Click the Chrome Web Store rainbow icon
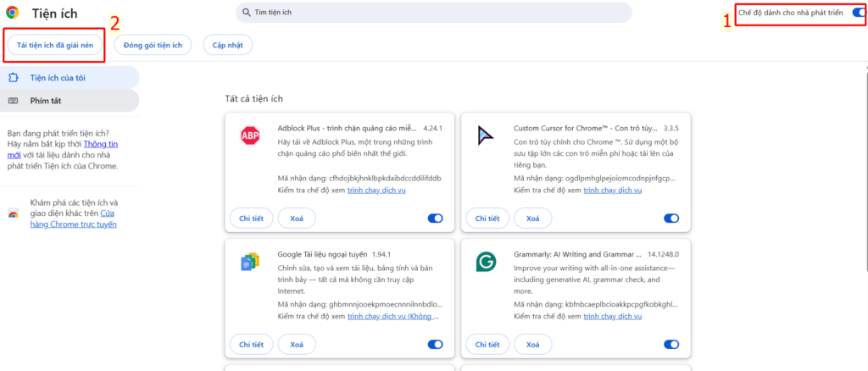This screenshot has height=371, width=868. tap(14, 213)
